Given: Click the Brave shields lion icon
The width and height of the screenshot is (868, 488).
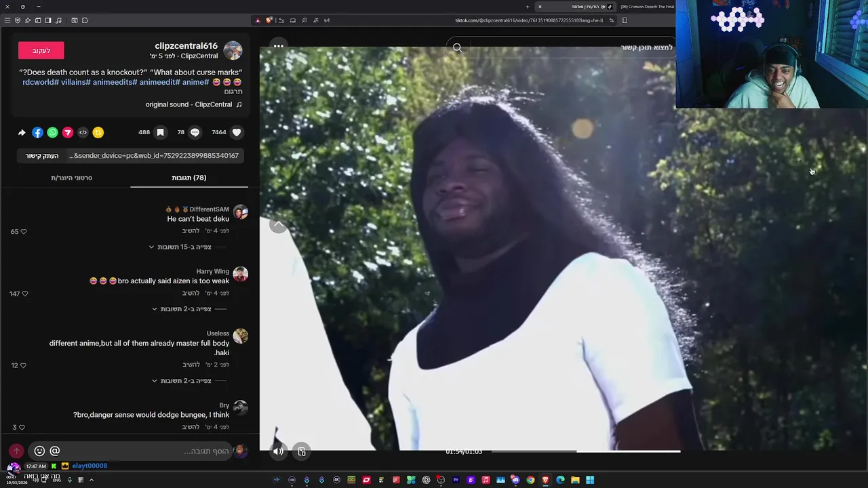Looking at the screenshot, I should (x=269, y=20).
